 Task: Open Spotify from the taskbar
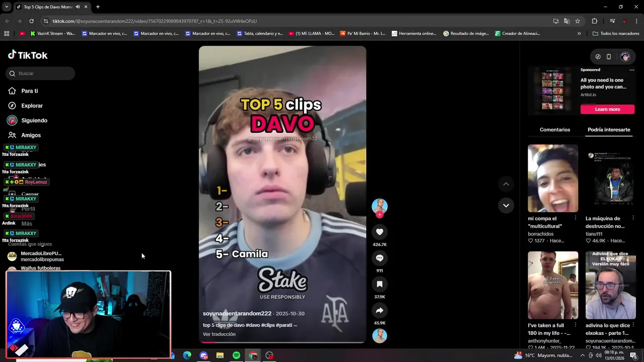click(236, 355)
